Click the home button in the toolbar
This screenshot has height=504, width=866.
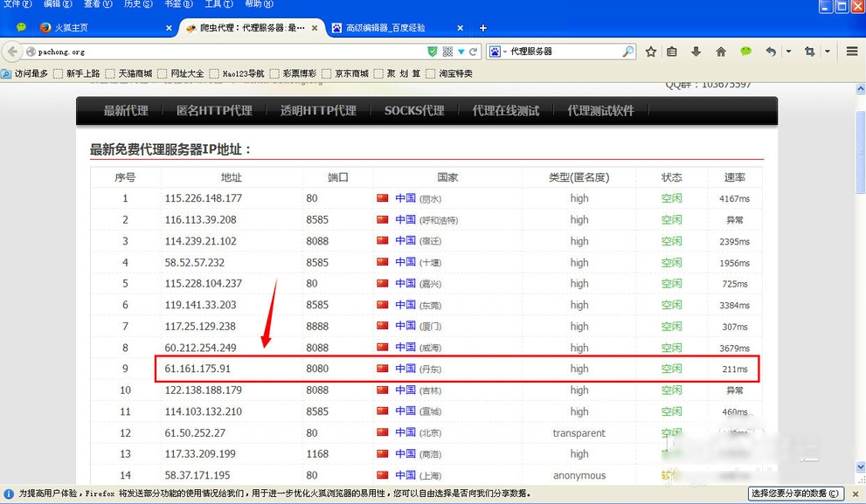coord(721,52)
